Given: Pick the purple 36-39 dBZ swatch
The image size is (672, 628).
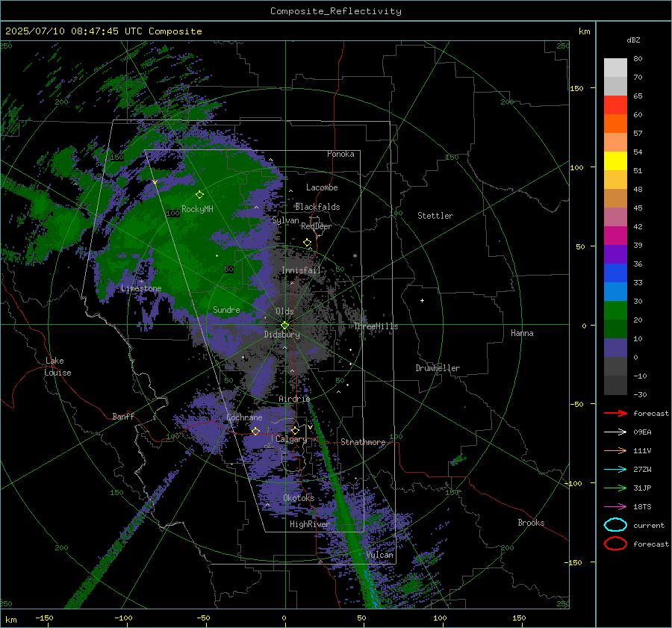Looking at the screenshot, I should coord(615,255).
